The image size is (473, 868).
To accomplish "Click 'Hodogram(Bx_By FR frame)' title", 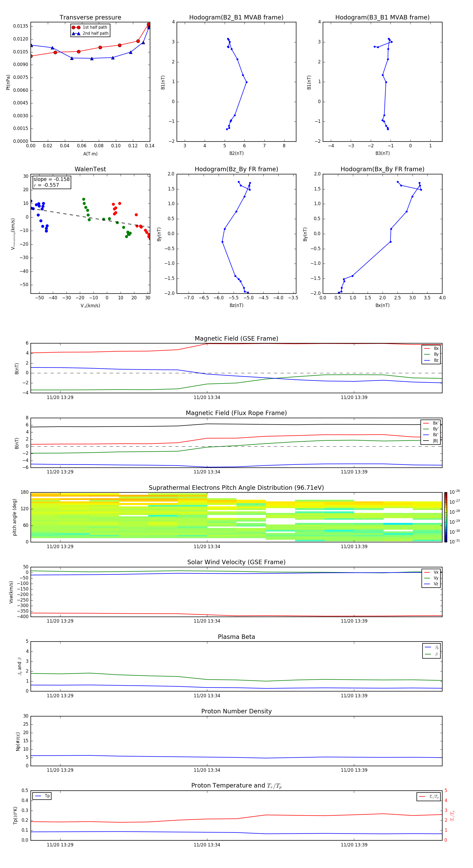I will point(382,169).
